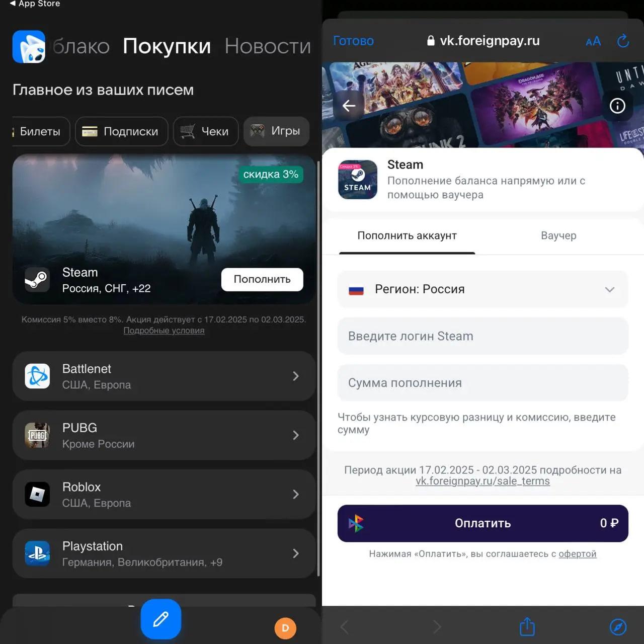This screenshot has height=644, width=644.
Task: Go back using the banner arrow
Action: [349, 106]
